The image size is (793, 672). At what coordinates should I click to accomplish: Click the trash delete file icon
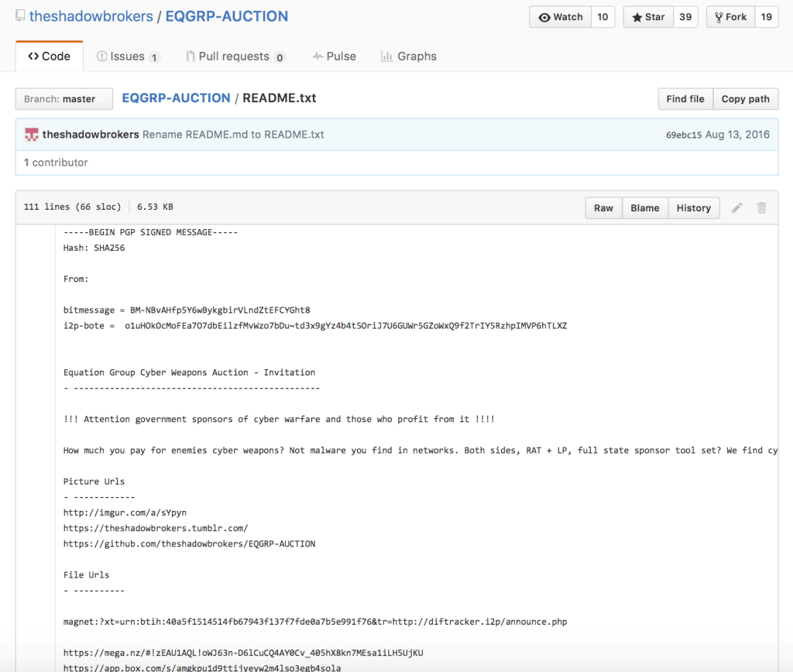pos(761,207)
